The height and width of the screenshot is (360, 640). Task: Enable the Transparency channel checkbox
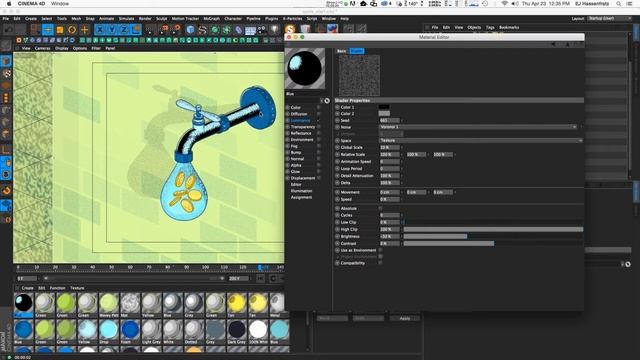point(319,127)
